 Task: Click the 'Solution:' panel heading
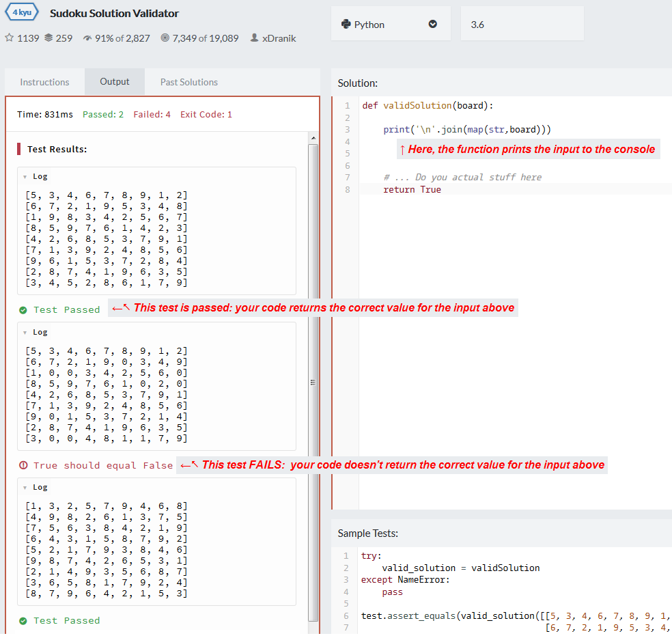click(x=357, y=83)
